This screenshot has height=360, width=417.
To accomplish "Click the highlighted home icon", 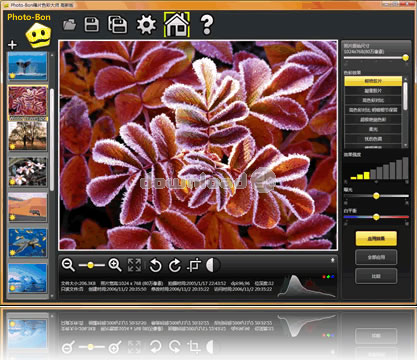I will click(x=177, y=25).
